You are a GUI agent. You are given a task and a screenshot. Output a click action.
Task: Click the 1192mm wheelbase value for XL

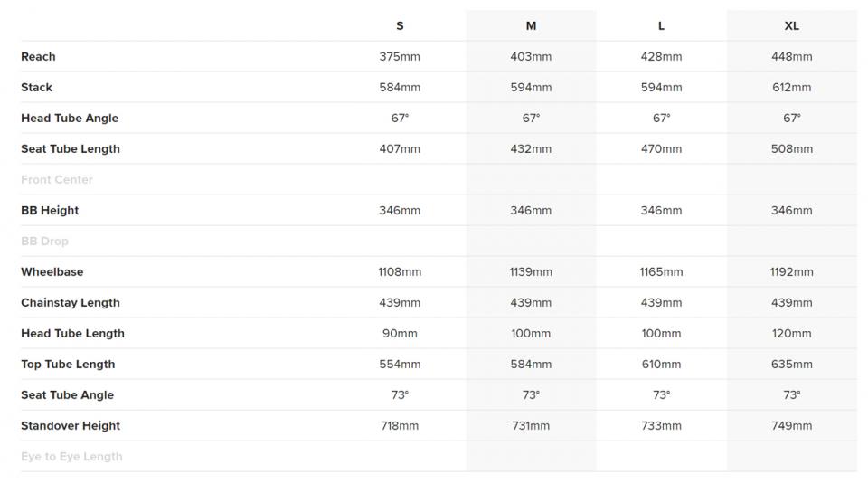pyautogui.click(x=792, y=272)
